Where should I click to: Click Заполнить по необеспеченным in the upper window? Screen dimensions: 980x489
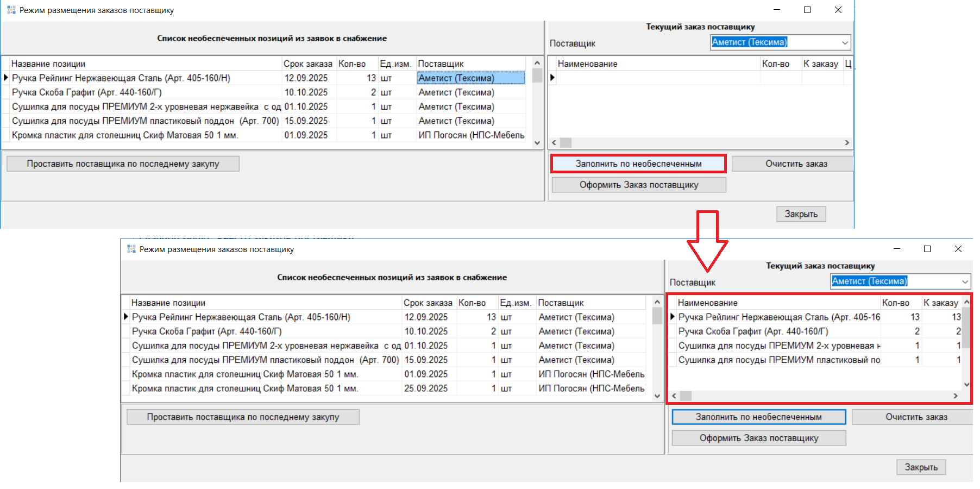[638, 164]
